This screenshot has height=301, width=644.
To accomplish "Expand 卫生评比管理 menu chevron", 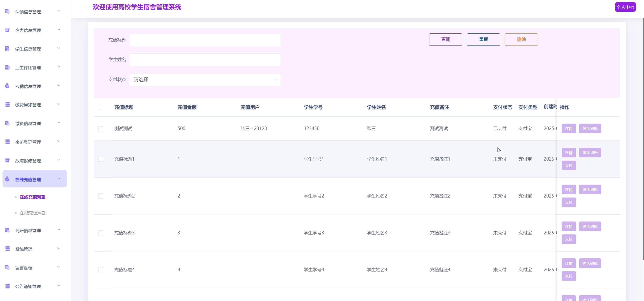I will pos(59,67).
